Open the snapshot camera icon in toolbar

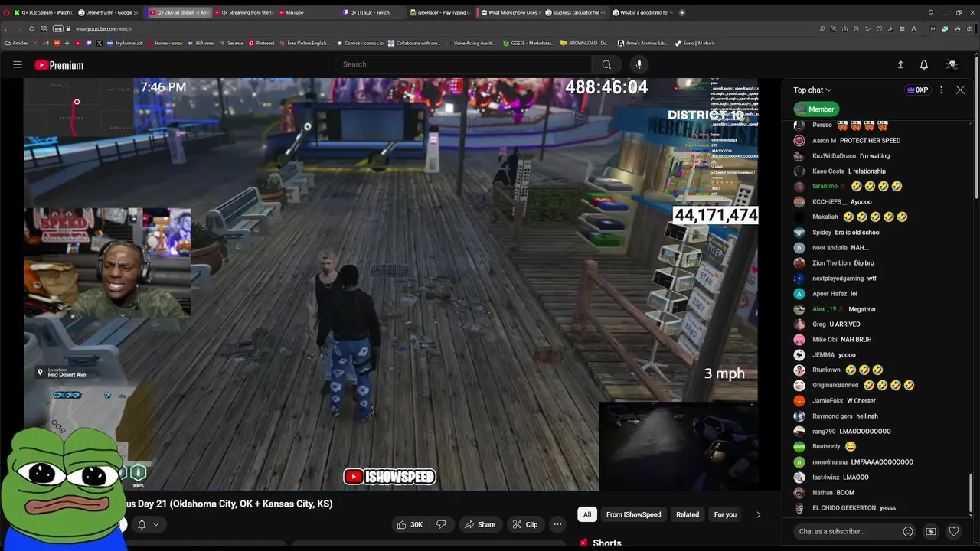click(844, 28)
